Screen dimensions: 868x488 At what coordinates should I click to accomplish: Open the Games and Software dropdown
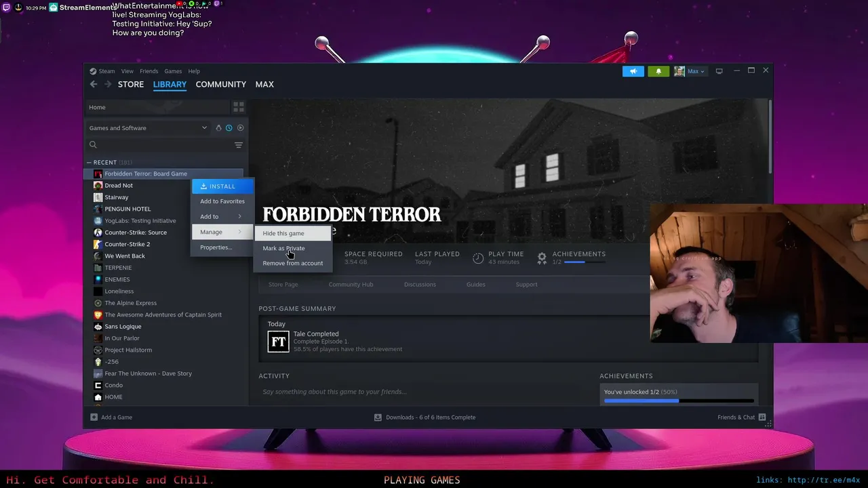click(148, 127)
